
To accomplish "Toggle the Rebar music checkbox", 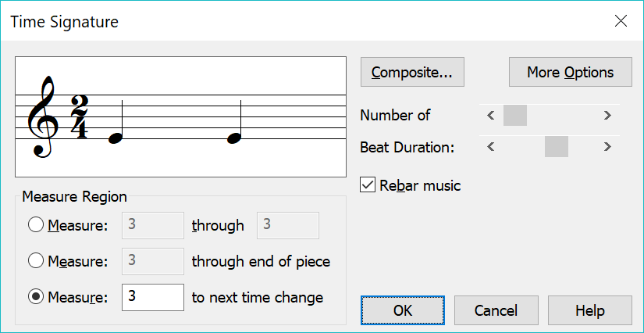I will tap(368, 185).
